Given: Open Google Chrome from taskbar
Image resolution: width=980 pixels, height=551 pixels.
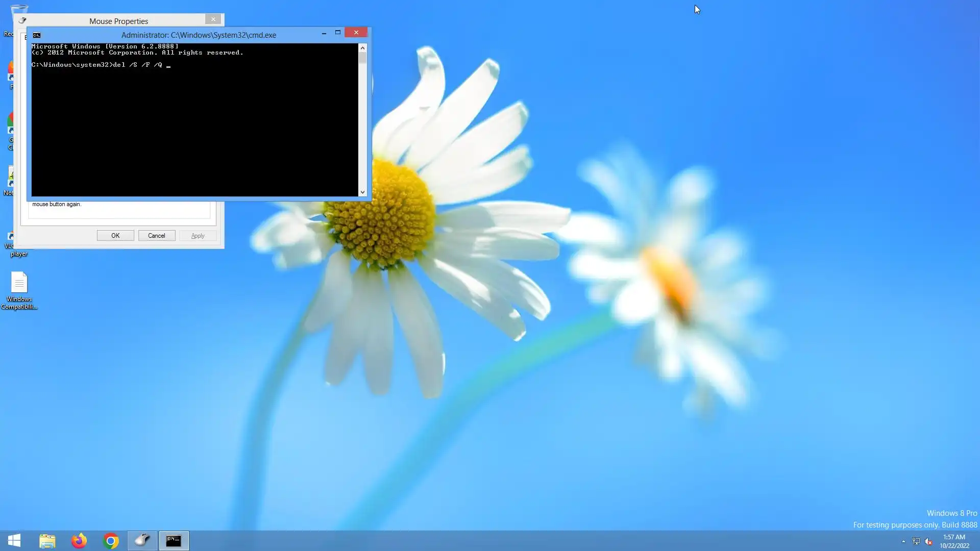Looking at the screenshot, I should click(x=111, y=540).
